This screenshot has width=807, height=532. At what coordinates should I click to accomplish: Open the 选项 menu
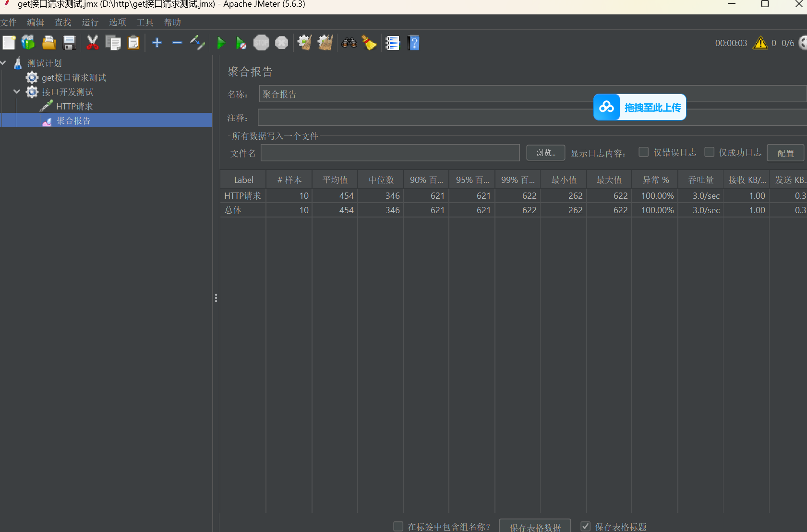coord(118,23)
